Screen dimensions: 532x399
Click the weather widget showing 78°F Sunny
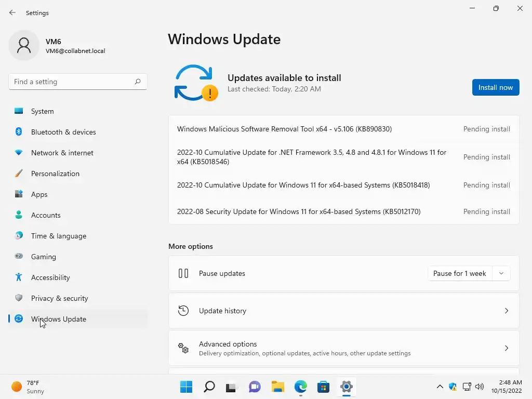coord(28,387)
